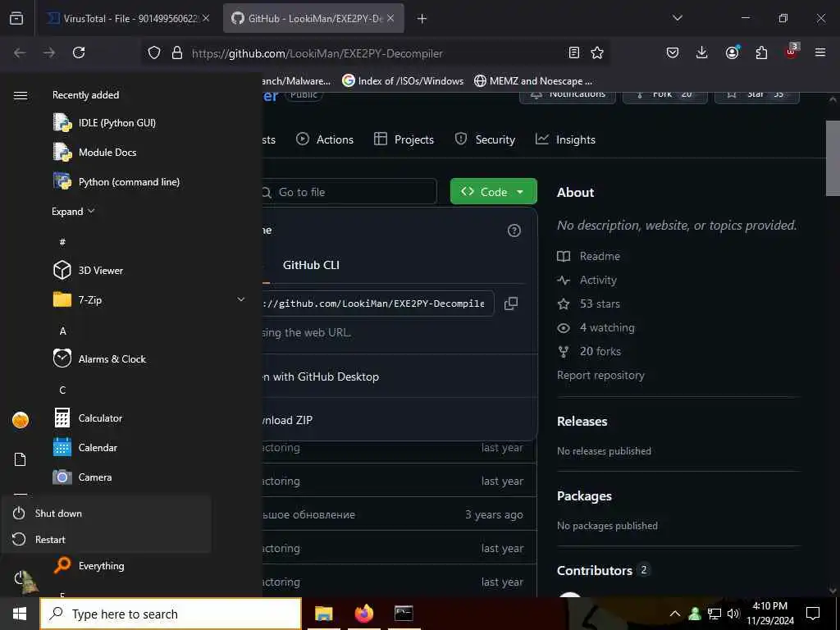This screenshot has width=840, height=630.
Task: Select Shut down power option
Action: (x=106, y=514)
